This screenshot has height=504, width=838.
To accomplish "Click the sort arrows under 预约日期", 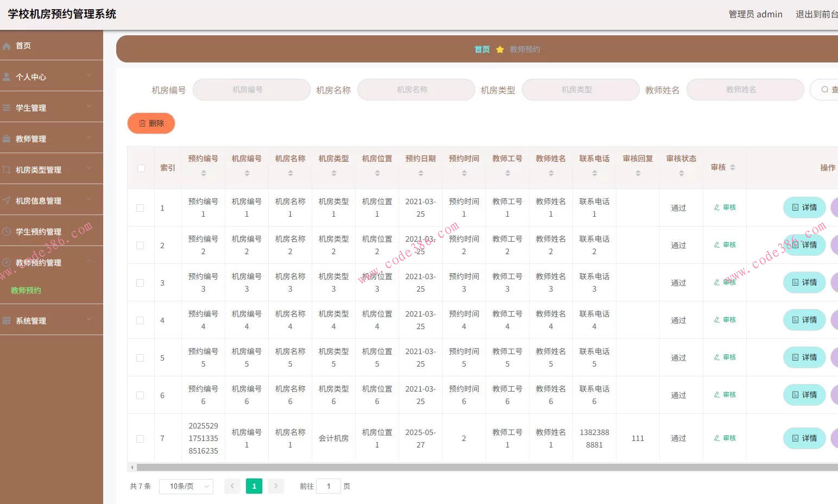I will click(x=420, y=173).
